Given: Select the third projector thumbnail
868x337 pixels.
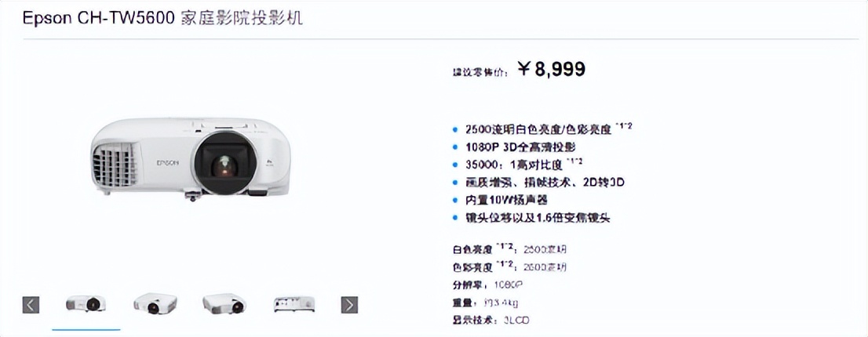Looking at the screenshot, I should coord(224,304).
